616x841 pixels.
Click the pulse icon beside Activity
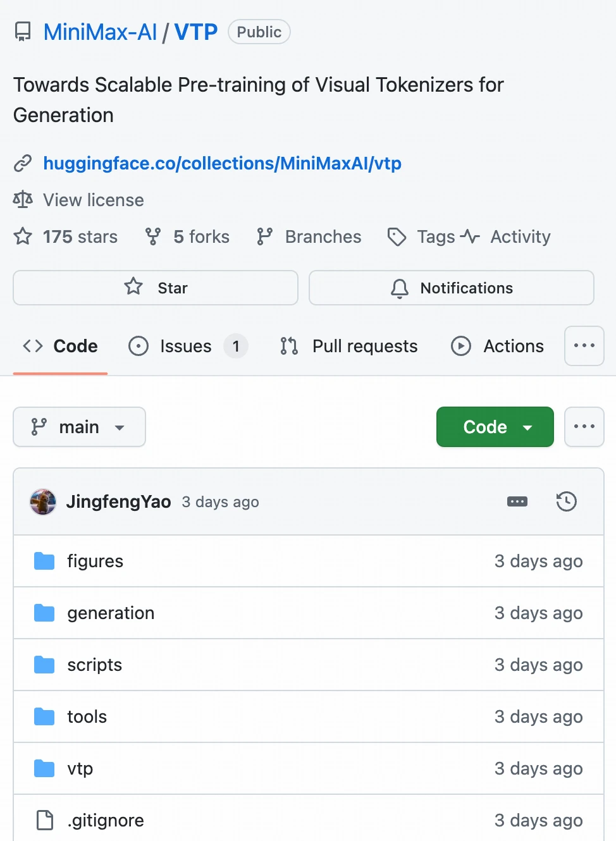[470, 236]
